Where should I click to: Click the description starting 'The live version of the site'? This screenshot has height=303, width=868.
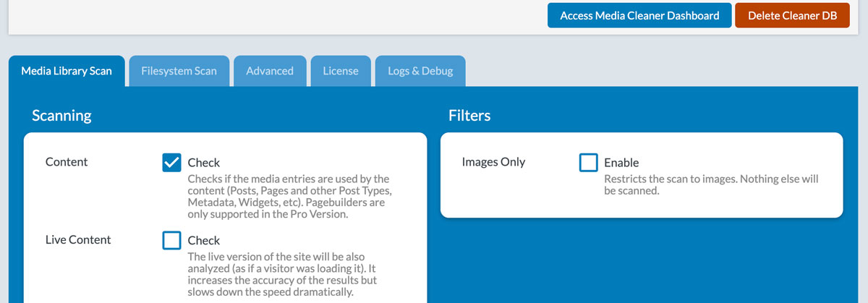click(282, 274)
